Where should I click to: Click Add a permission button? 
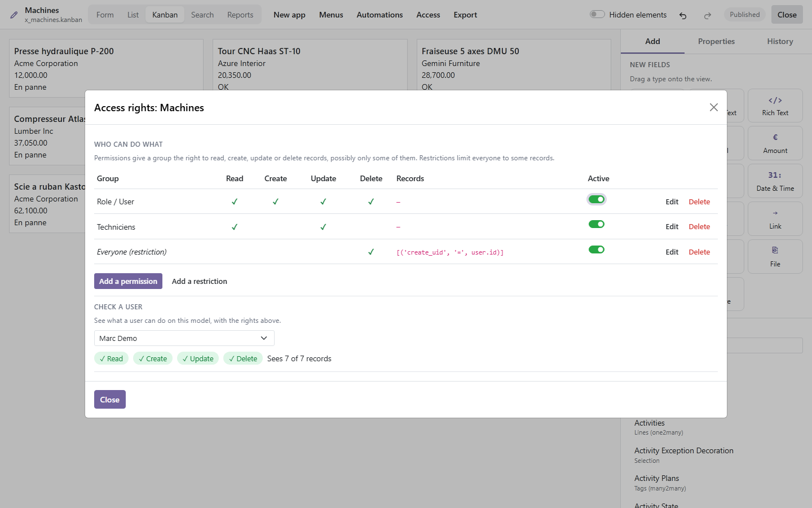[x=128, y=281]
